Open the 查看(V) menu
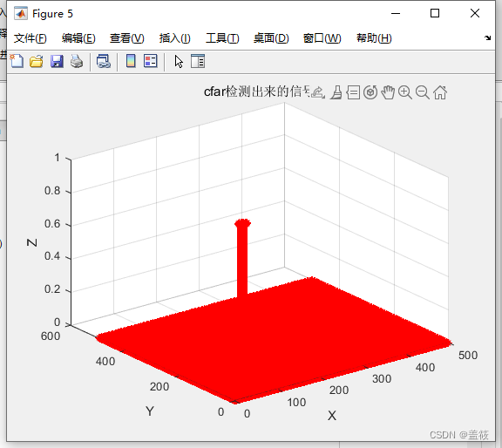 pyautogui.click(x=126, y=38)
